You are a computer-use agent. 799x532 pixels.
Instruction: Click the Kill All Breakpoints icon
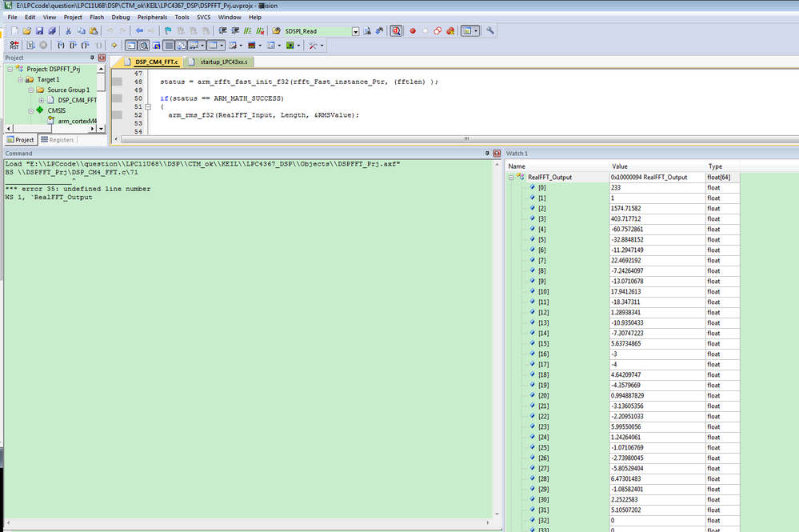pyautogui.click(x=450, y=31)
